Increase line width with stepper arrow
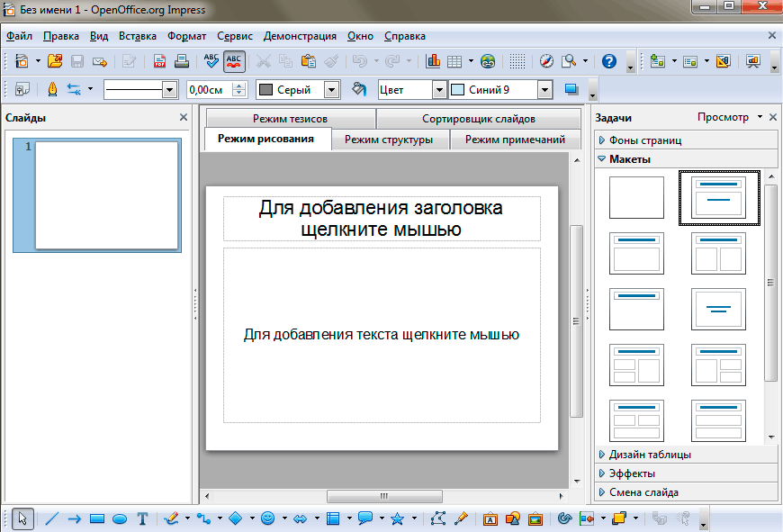Image resolution: width=783 pixels, height=532 pixels. [x=239, y=86]
